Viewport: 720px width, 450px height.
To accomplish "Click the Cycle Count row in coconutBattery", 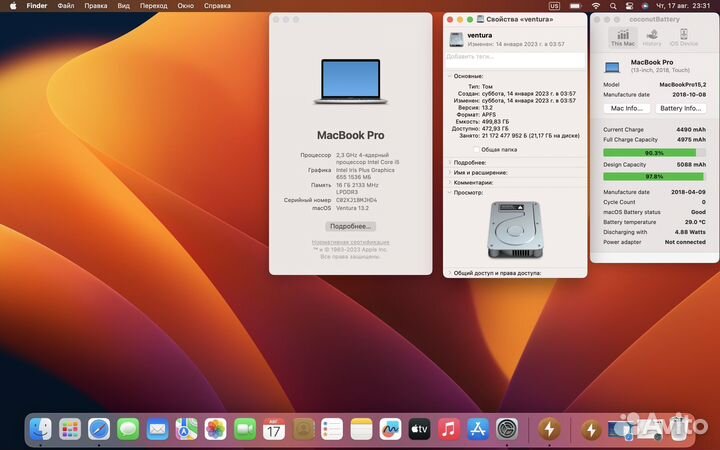I will tap(654, 202).
